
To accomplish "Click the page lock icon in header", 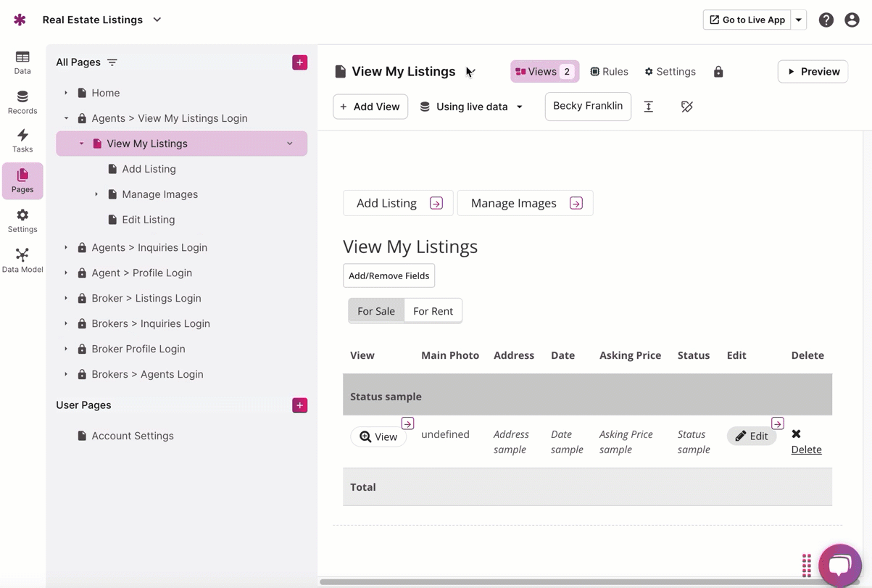I will [718, 72].
